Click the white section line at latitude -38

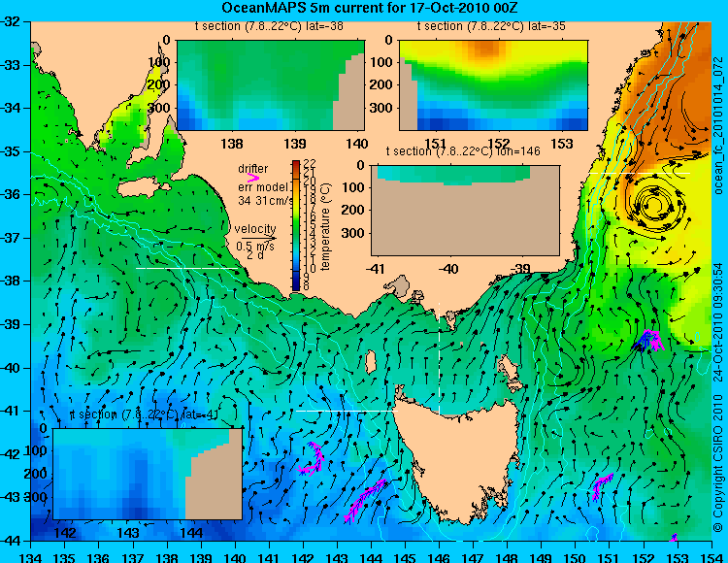pyautogui.click(x=186, y=268)
